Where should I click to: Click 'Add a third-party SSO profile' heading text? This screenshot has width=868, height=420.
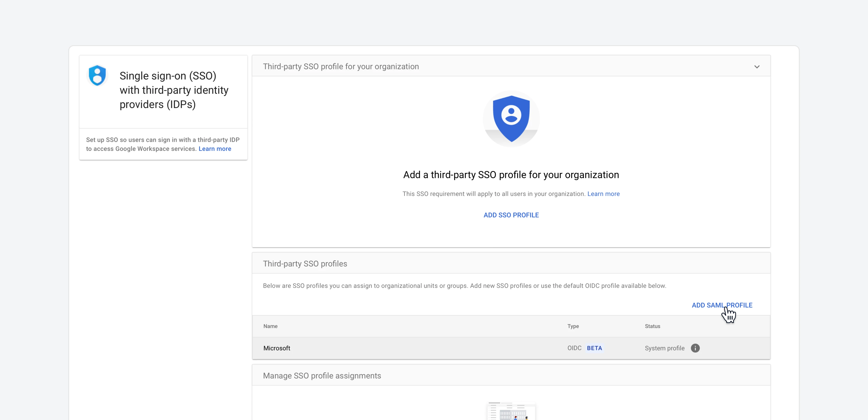511,175
